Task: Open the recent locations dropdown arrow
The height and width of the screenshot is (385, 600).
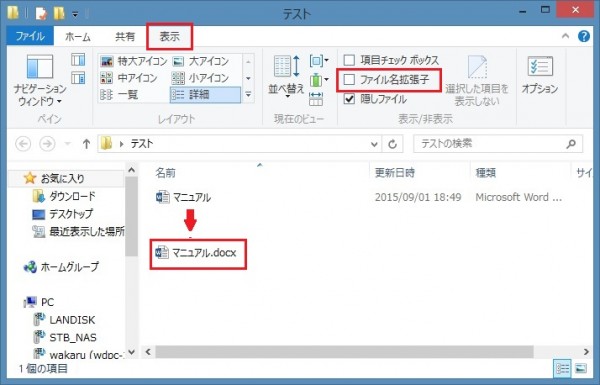Action: (x=68, y=144)
